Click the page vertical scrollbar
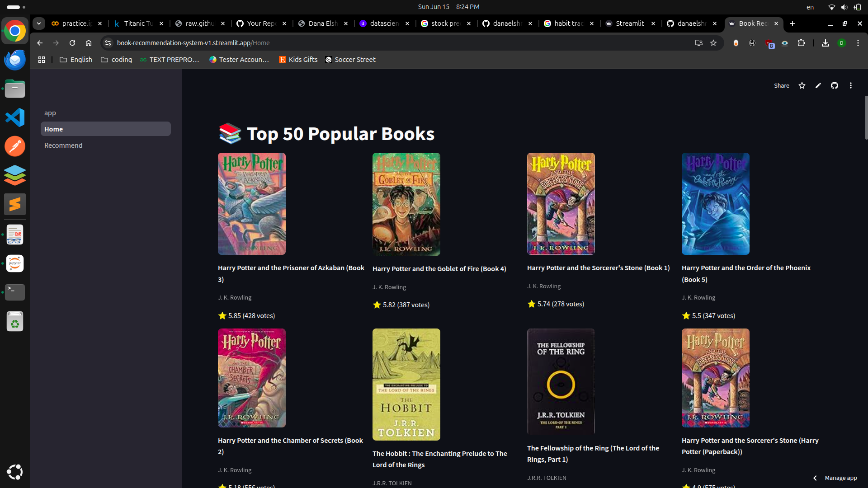 pos(866,117)
